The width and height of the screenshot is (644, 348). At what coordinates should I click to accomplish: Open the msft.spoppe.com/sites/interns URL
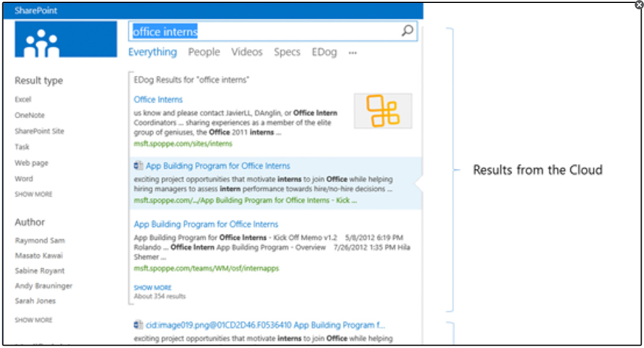[x=183, y=144]
